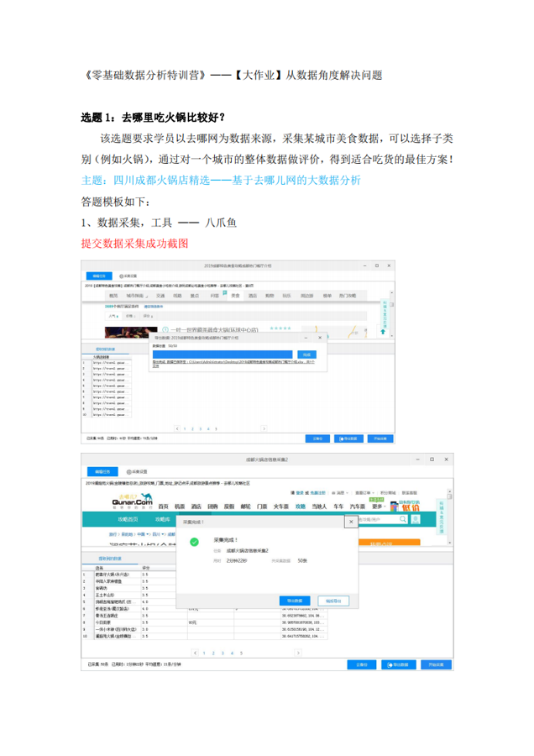Open restaurant title link 一时一世界… in upper window
The image size is (534, 756).
pyautogui.click(x=214, y=330)
